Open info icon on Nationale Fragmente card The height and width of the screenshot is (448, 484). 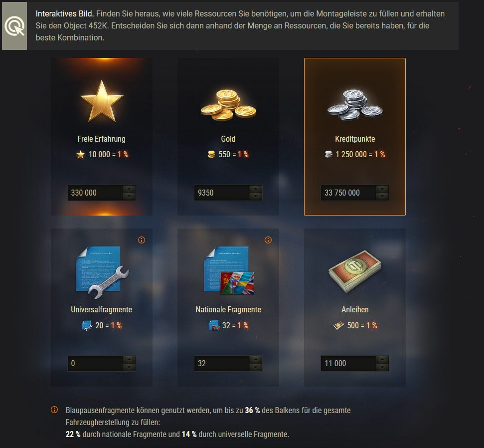[268, 240]
